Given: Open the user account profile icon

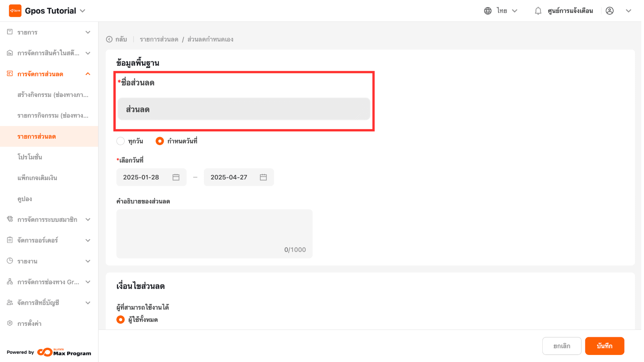Looking at the screenshot, I should 609,11.
